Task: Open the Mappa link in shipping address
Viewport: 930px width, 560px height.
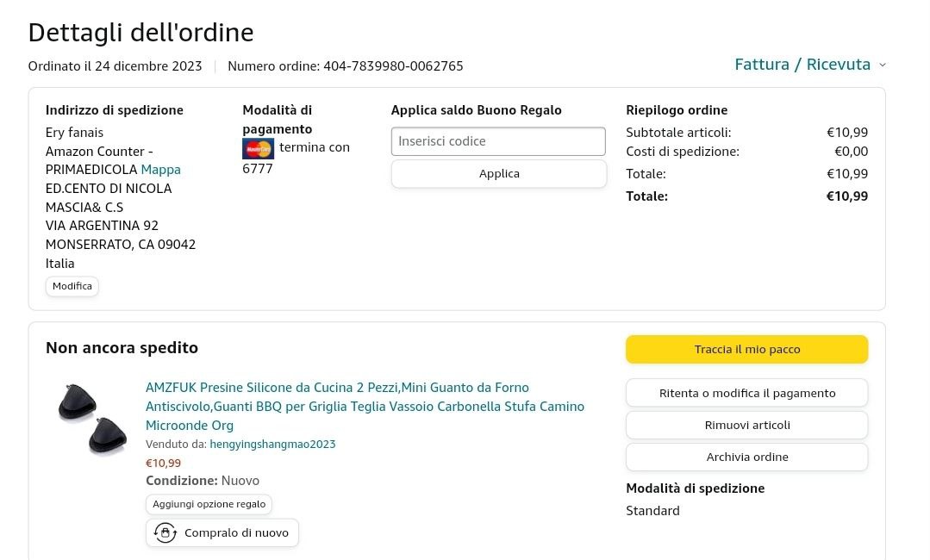Action: (160, 170)
